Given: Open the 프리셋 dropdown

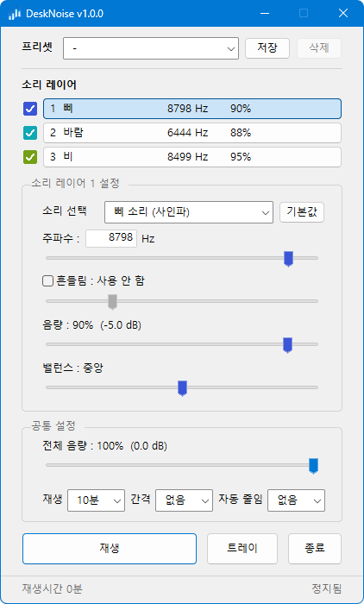Looking at the screenshot, I should pos(151,48).
